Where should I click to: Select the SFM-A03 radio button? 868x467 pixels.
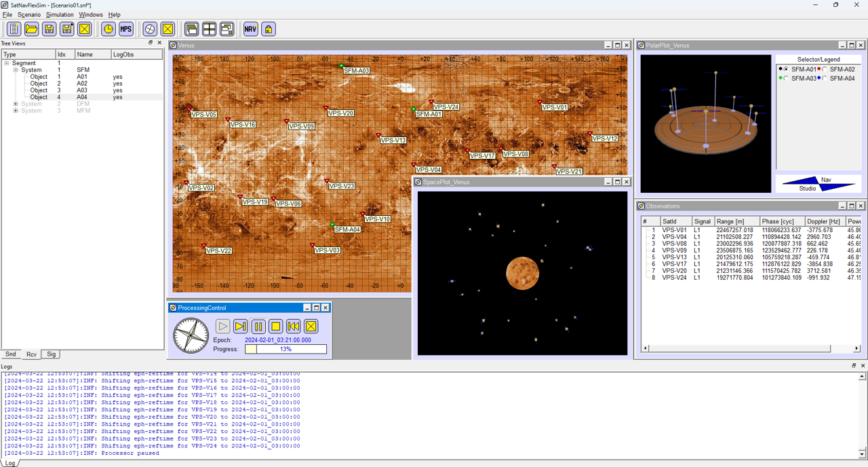pyautogui.click(x=786, y=78)
